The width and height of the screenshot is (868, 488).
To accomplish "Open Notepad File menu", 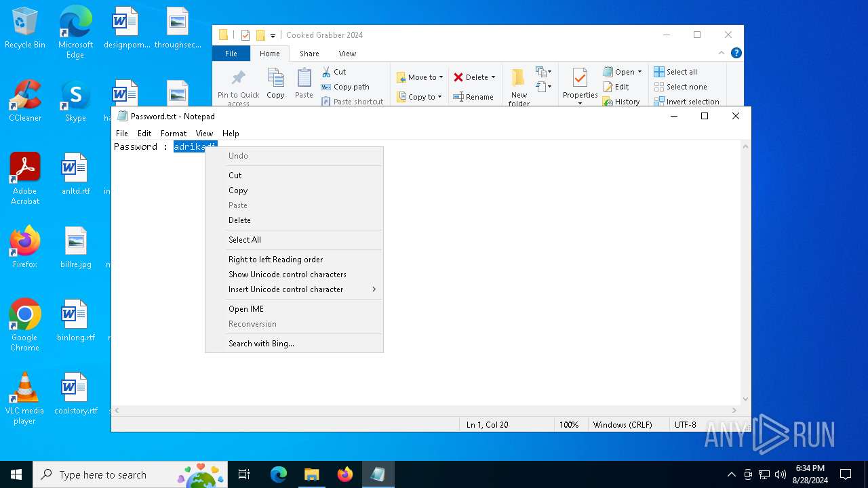I will click(122, 134).
